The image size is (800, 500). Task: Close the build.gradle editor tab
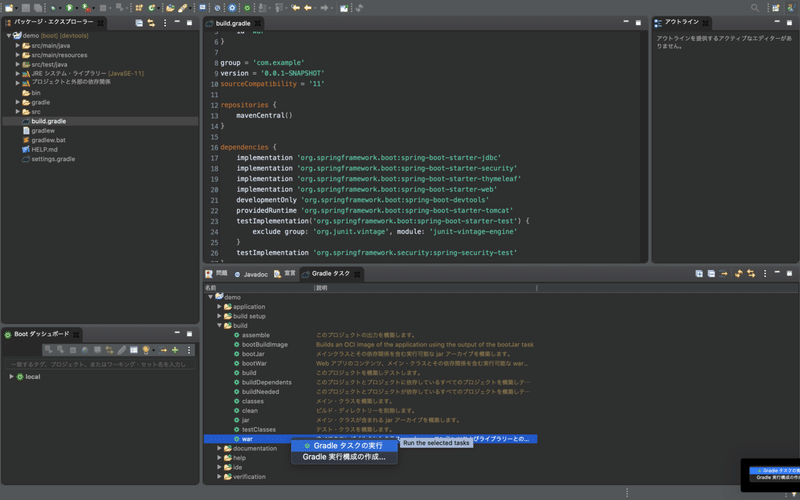point(258,23)
